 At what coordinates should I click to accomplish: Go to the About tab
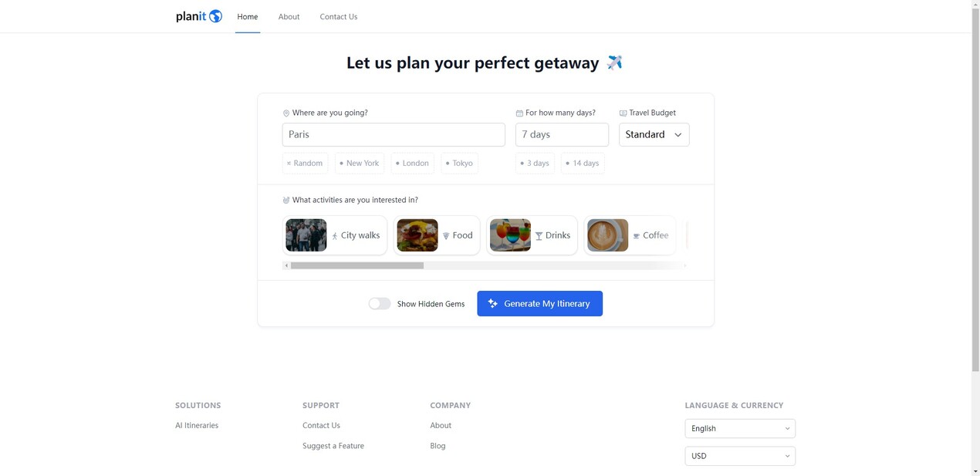(x=289, y=17)
